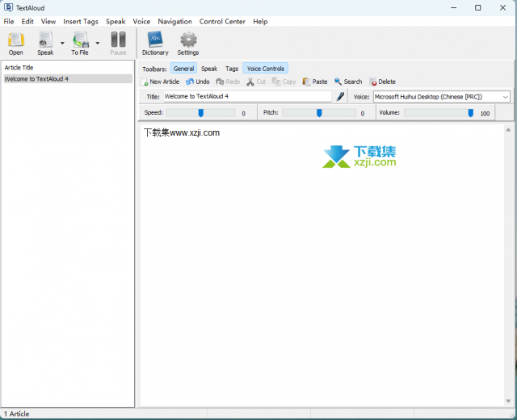
Task: Click the TextAloud app icon in title bar
Action: (8, 7)
